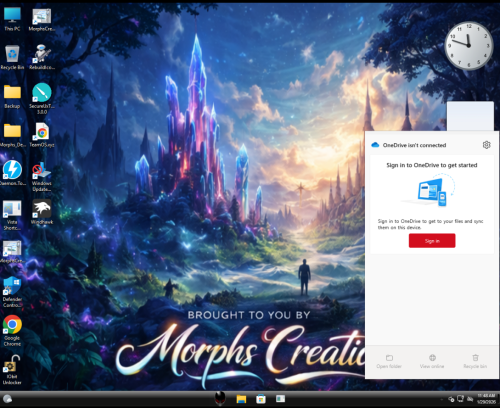The width and height of the screenshot is (500, 408).
Task: Open OneDrive Recycle bin option
Action: [475, 362]
